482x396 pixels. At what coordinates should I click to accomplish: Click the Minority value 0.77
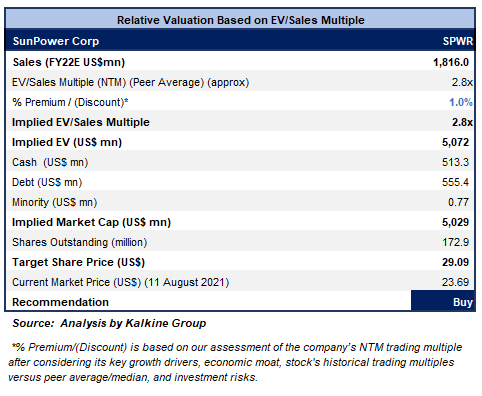[x=458, y=202]
